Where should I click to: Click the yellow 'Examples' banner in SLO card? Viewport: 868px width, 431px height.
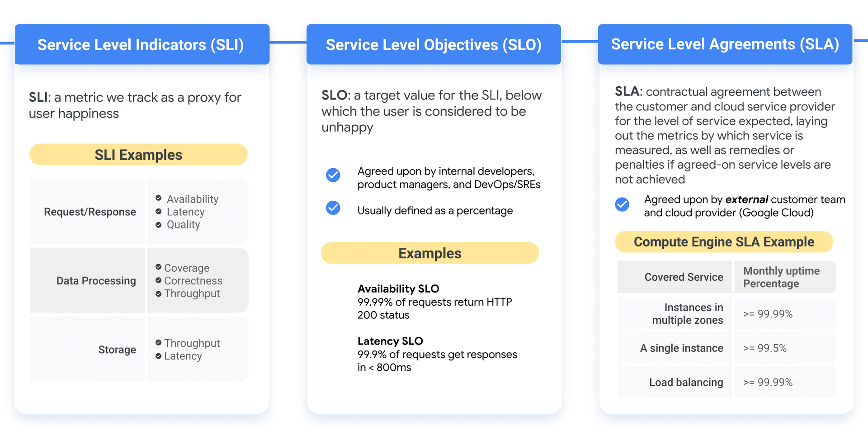tap(430, 253)
